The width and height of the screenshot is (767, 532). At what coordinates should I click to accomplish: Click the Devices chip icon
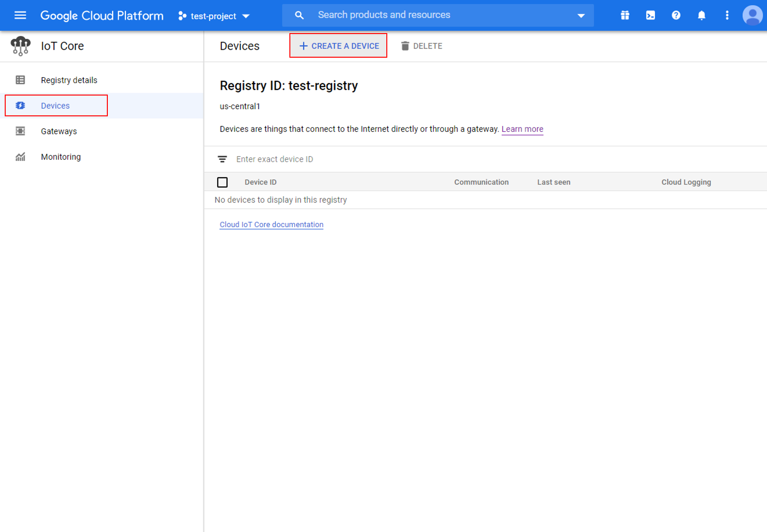coord(20,105)
